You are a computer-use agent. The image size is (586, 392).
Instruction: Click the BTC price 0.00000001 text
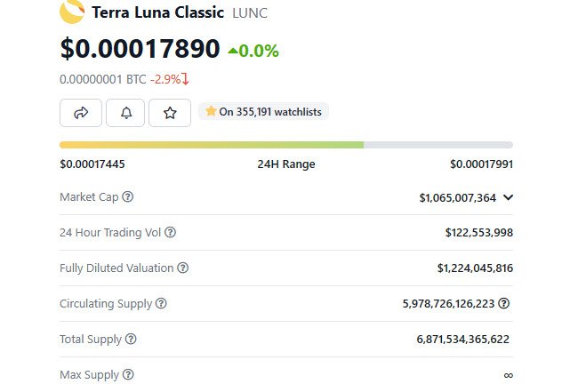coord(102,79)
